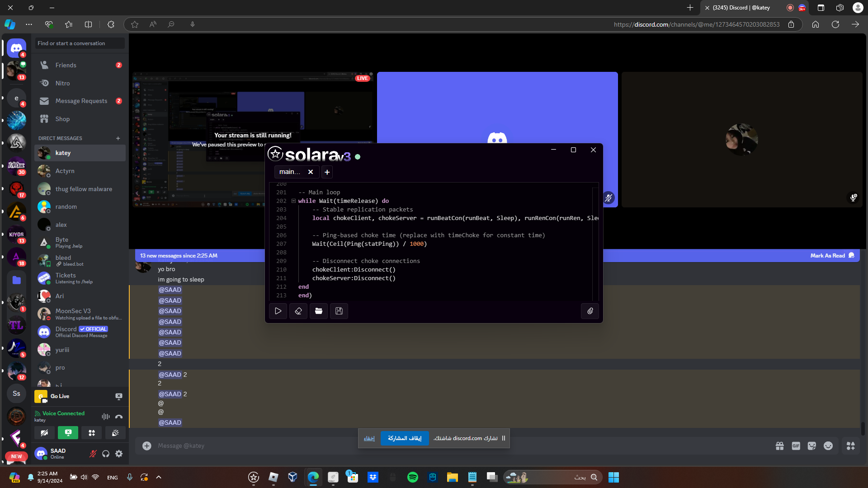Click Solara attach paperclip icon

pos(590,311)
